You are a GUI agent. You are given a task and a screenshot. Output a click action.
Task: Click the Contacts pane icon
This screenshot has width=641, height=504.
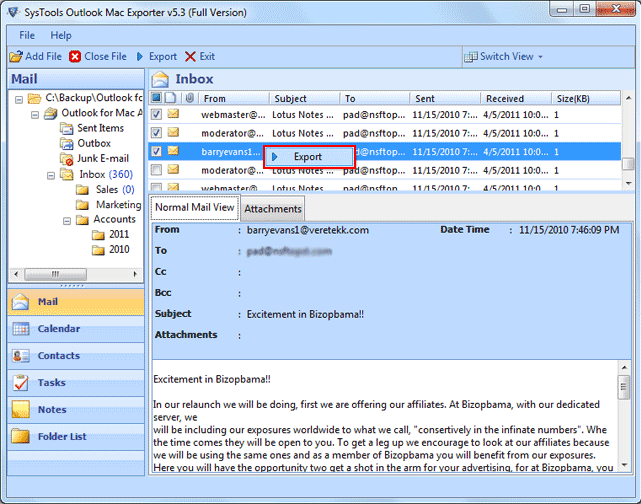point(20,356)
